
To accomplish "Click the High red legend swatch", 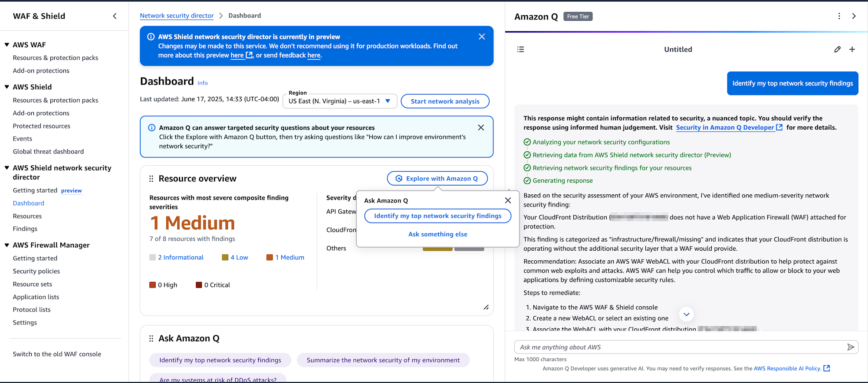I will tap(152, 285).
